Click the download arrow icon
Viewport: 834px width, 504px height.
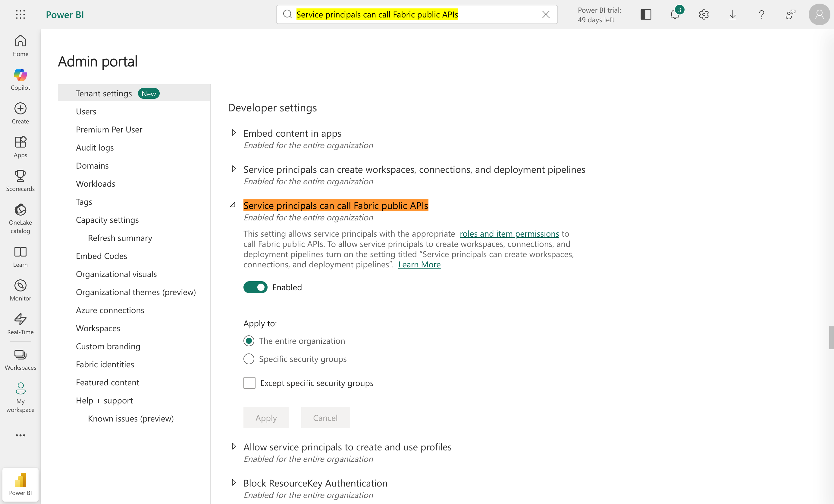[x=732, y=14]
